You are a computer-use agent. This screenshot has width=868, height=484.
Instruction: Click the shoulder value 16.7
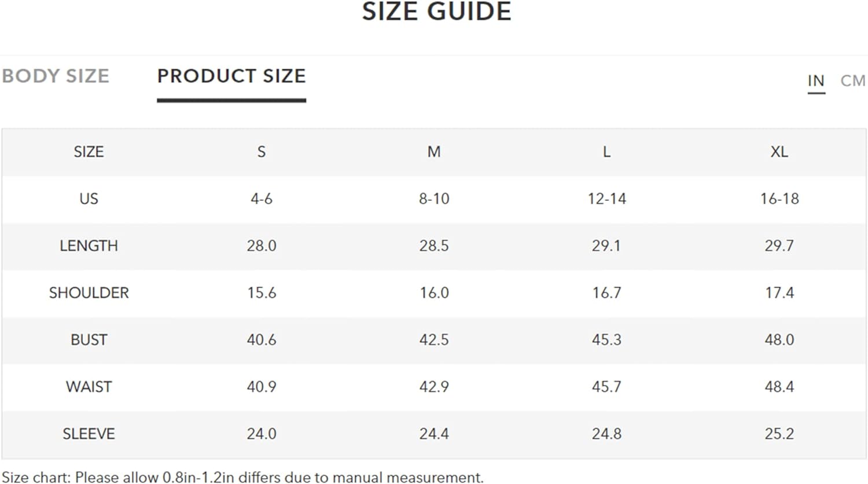pos(606,293)
